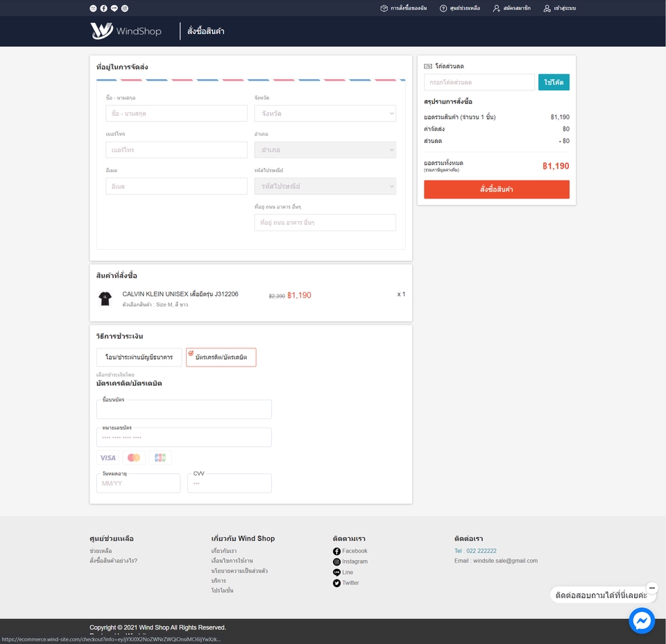Open footer promotions link โปรโมชั่น
The width and height of the screenshot is (666, 644).
(222, 591)
